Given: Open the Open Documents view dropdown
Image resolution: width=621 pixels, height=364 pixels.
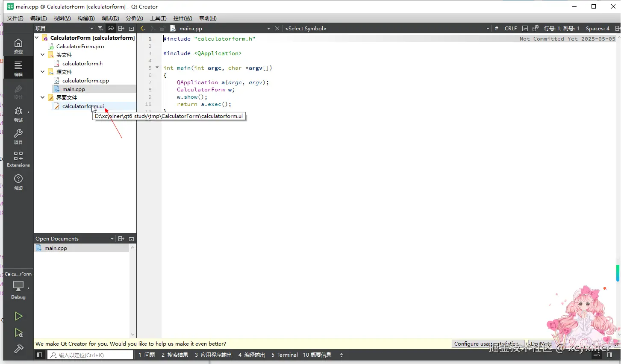Looking at the screenshot, I should 75,239.
